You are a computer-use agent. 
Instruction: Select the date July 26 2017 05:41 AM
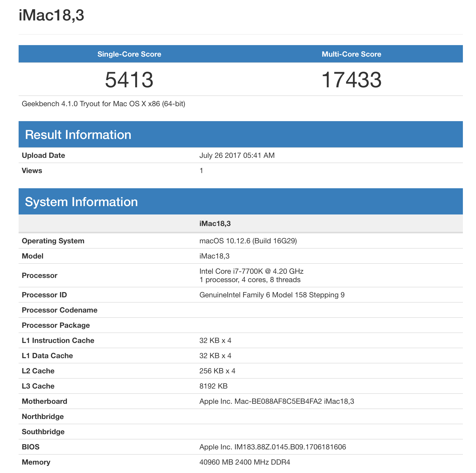(x=237, y=155)
